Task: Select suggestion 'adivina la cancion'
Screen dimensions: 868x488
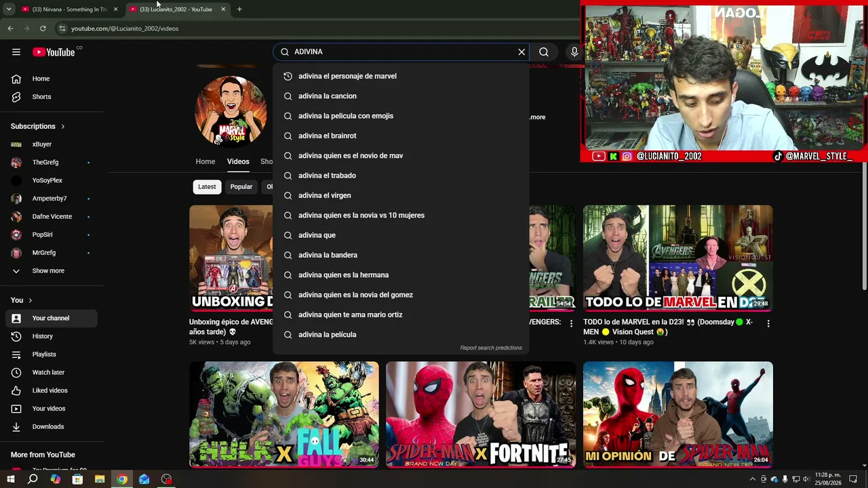Action: coord(401,96)
